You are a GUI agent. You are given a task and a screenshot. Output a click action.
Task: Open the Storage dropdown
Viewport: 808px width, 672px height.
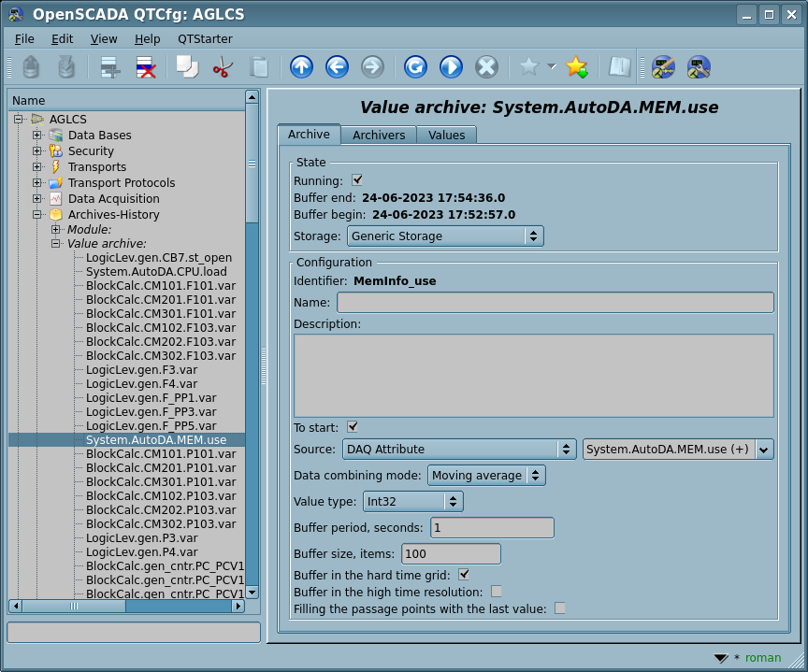pos(444,236)
